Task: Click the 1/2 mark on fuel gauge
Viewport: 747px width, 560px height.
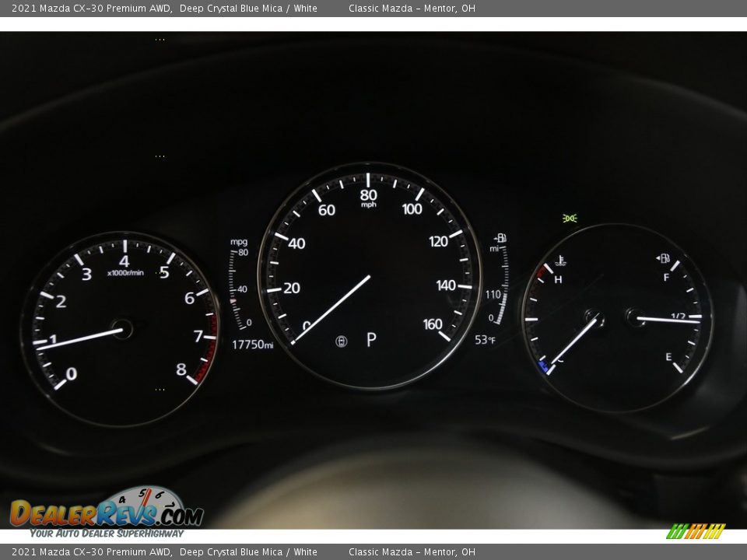Action: [x=678, y=316]
